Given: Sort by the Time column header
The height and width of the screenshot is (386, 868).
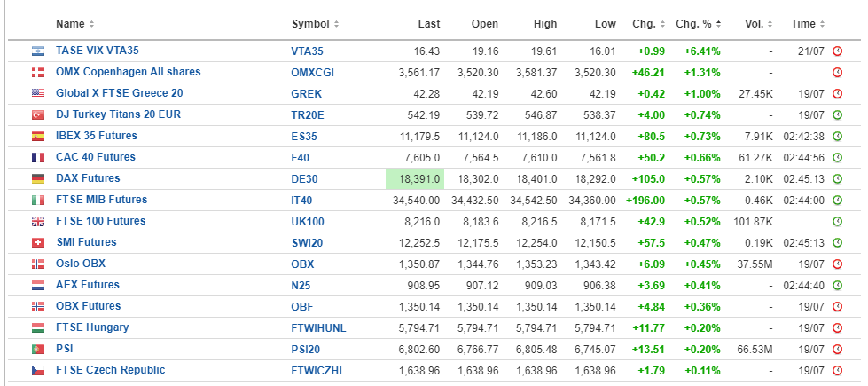Looking at the screenshot, I should pos(808,24).
